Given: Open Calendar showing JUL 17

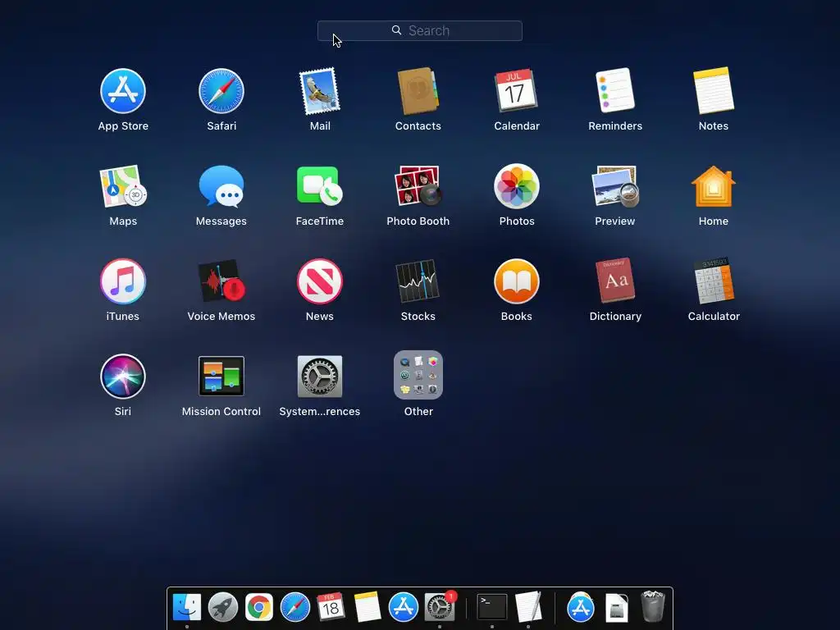Looking at the screenshot, I should tap(517, 91).
